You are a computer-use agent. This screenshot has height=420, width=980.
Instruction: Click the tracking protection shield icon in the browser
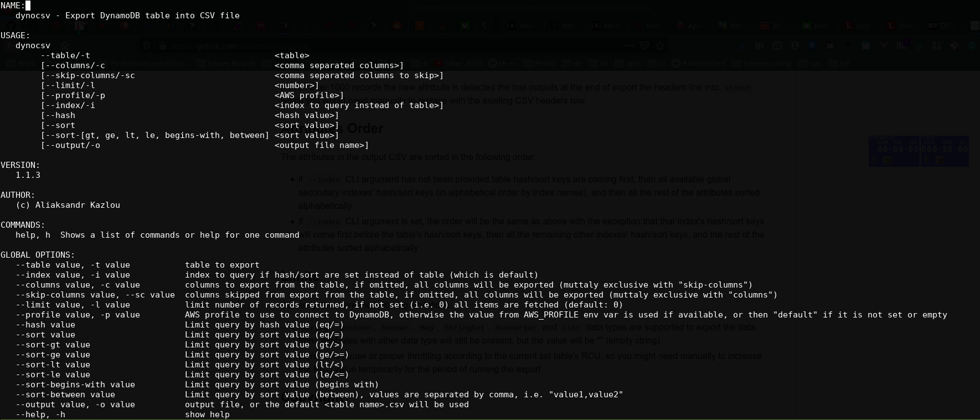(x=147, y=45)
